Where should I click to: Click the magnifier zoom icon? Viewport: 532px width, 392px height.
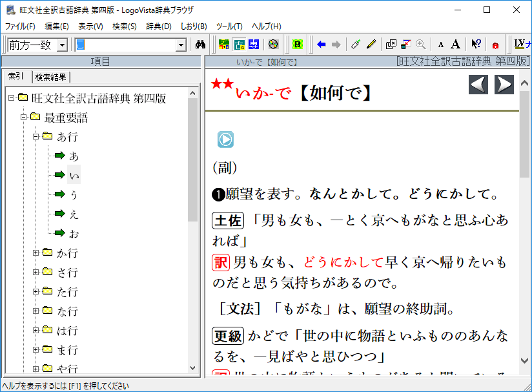[x=421, y=45]
